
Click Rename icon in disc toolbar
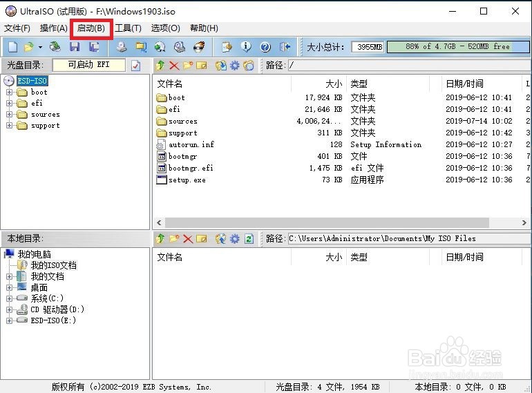coord(202,66)
